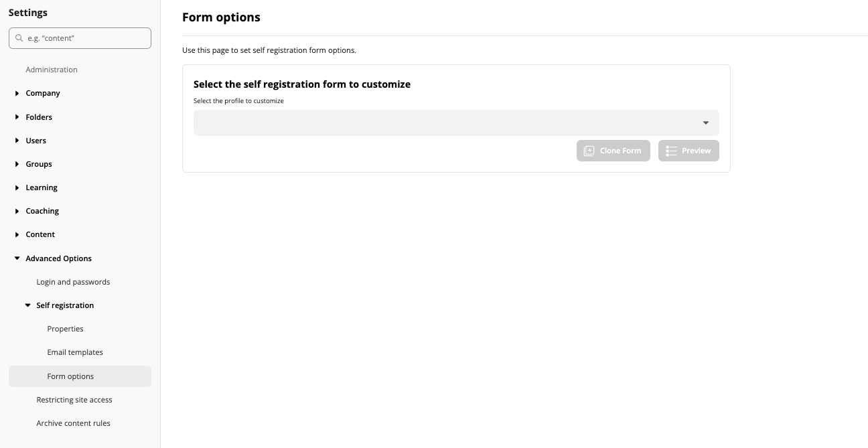Select the Restricting site access item

[74, 399]
